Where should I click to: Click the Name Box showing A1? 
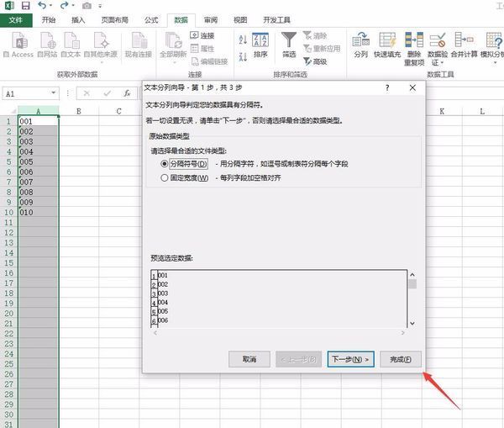tap(26, 93)
